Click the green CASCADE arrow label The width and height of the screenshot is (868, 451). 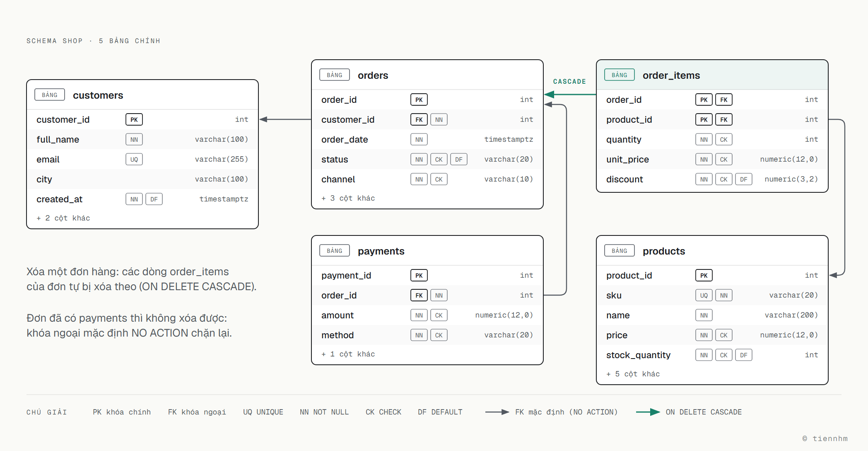[x=569, y=81]
